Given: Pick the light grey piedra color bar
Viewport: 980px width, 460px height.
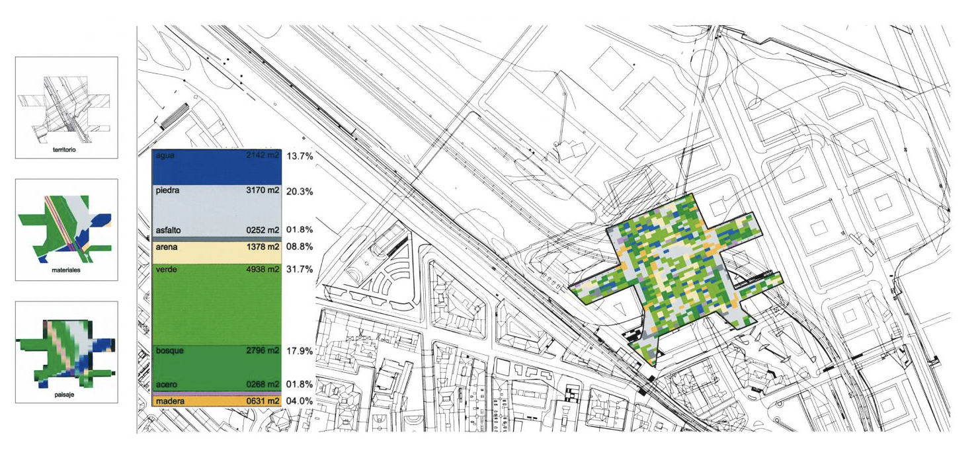Looking at the screenshot, I should 218,210.
